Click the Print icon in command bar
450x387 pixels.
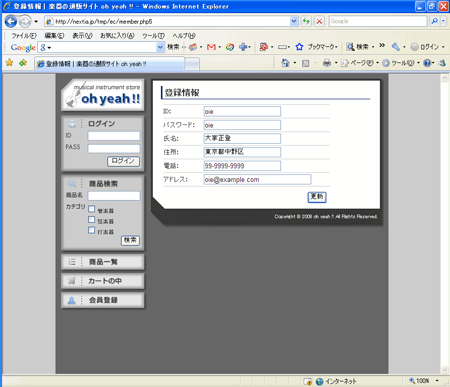[x=327, y=63]
